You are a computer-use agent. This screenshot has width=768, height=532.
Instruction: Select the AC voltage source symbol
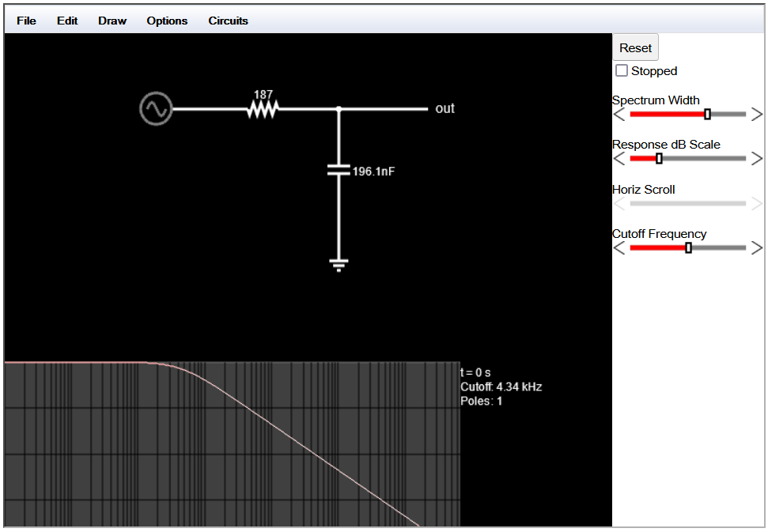[x=156, y=108]
